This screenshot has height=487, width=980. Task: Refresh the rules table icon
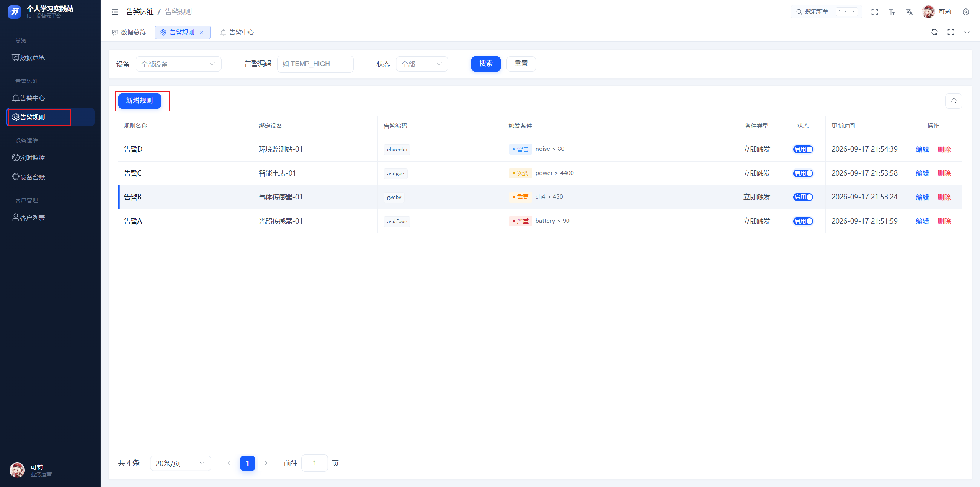pyautogui.click(x=954, y=101)
